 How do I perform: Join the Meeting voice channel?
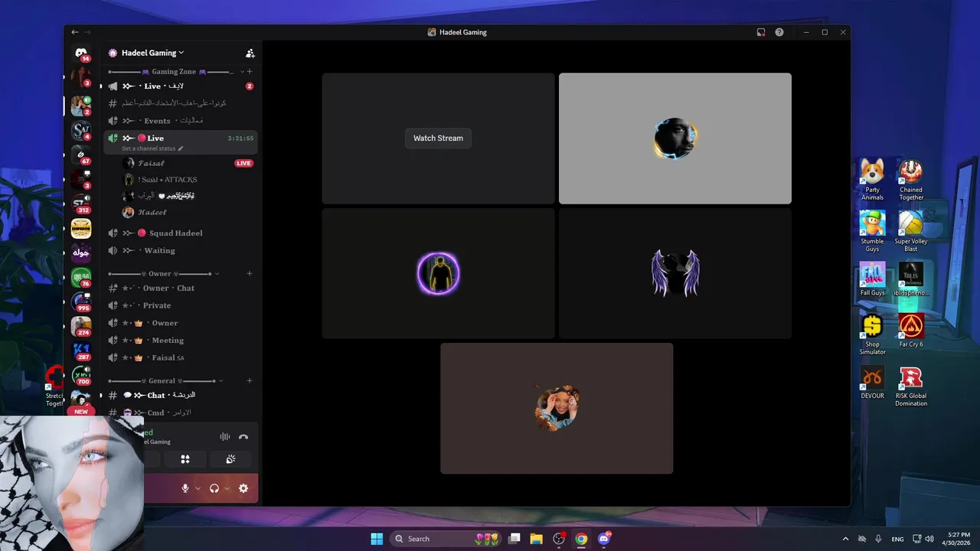coord(180,341)
